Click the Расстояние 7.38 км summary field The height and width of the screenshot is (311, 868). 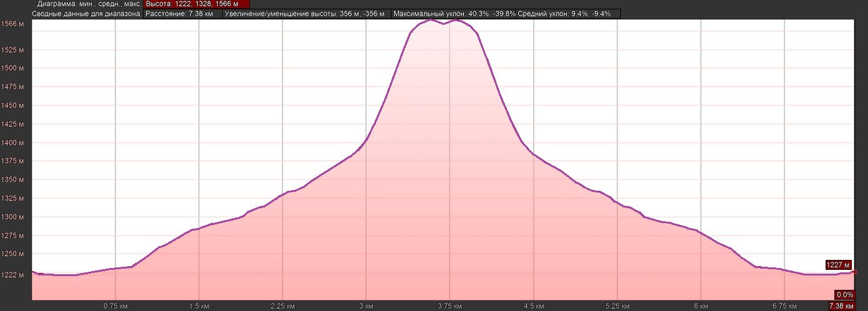coord(182,14)
